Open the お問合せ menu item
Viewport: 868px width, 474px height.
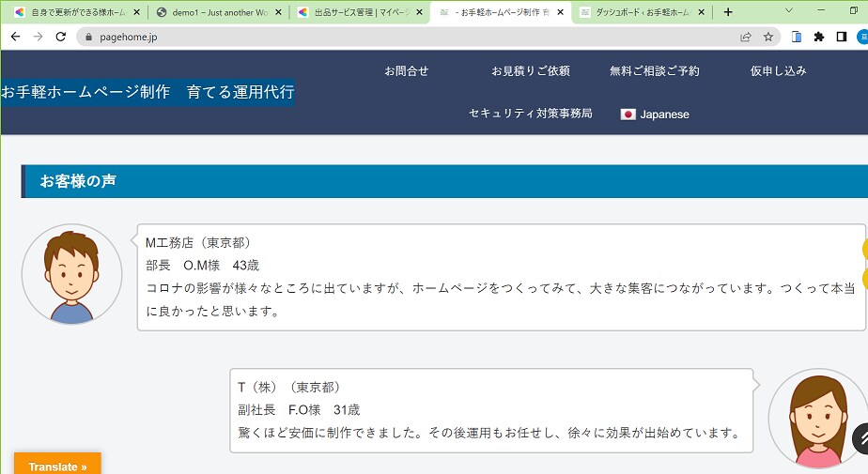(x=407, y=70)
